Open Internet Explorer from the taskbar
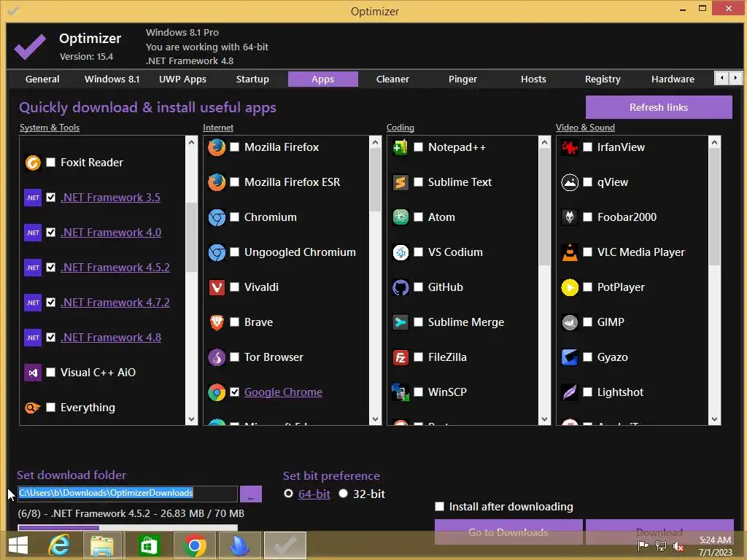747x560 pixels. coord(59,545)
